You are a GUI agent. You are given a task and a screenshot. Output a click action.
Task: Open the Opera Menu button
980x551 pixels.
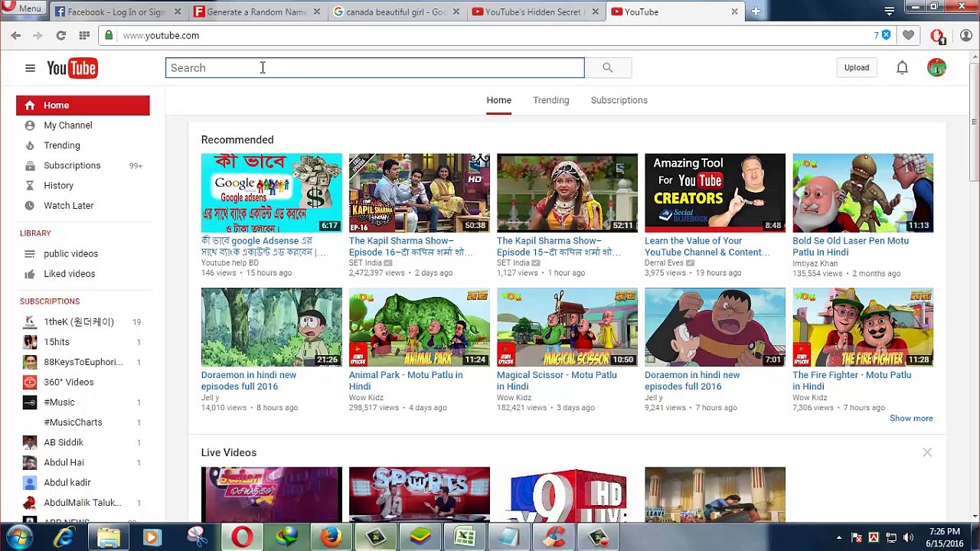click(x=21, y=8)
